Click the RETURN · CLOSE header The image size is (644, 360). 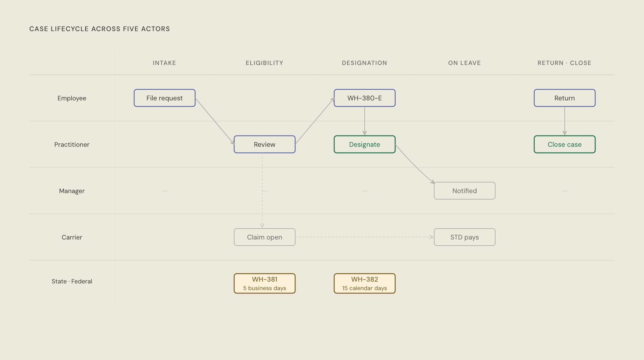pyautogui.click(x=564, y=63)
